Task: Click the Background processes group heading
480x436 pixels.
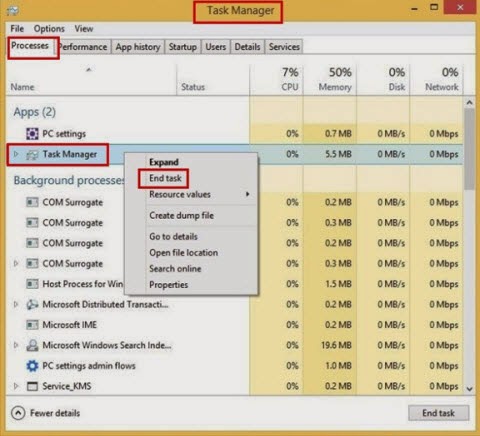Action: coord(69,180)
